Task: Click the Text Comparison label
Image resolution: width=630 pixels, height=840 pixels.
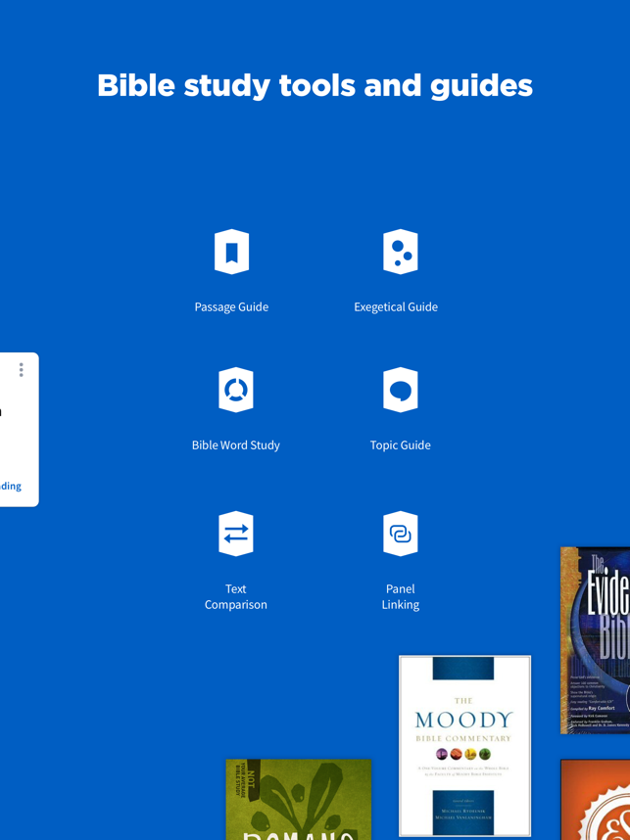Action: pyautogui.click(x=236, y=597)
